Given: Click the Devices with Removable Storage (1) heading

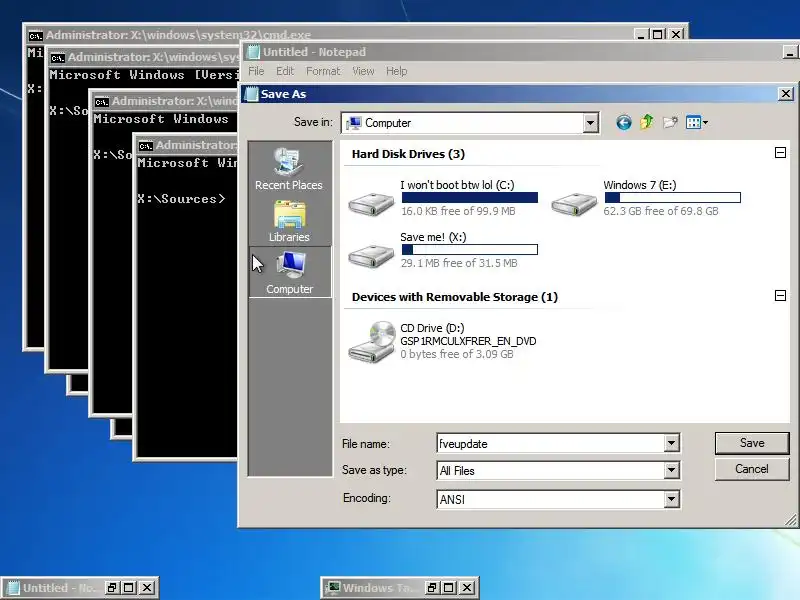Looking at the screenshot, I should (x=455, y=297).
